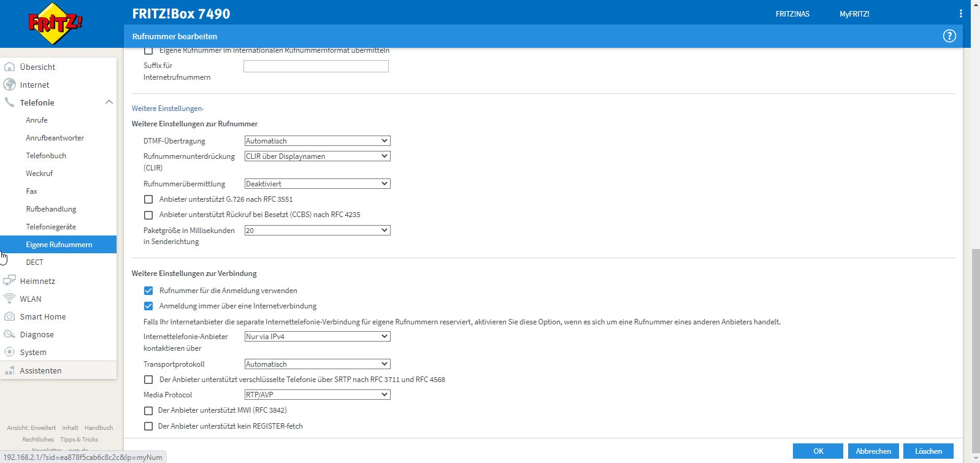This screenshot has height=463, width=980.
Task: Click the Internet globe icon
Action: (9, 85)
